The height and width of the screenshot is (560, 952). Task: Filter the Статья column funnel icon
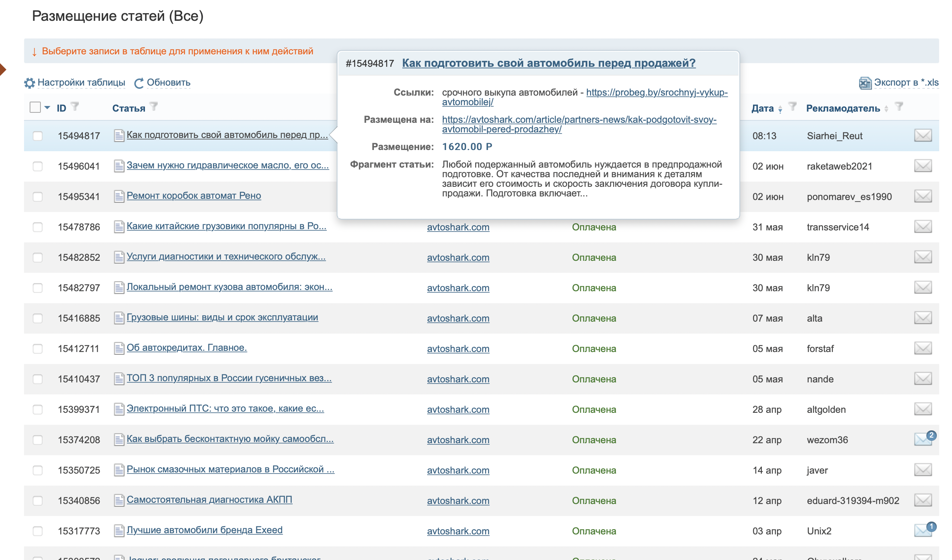click(x=154, y=106)
